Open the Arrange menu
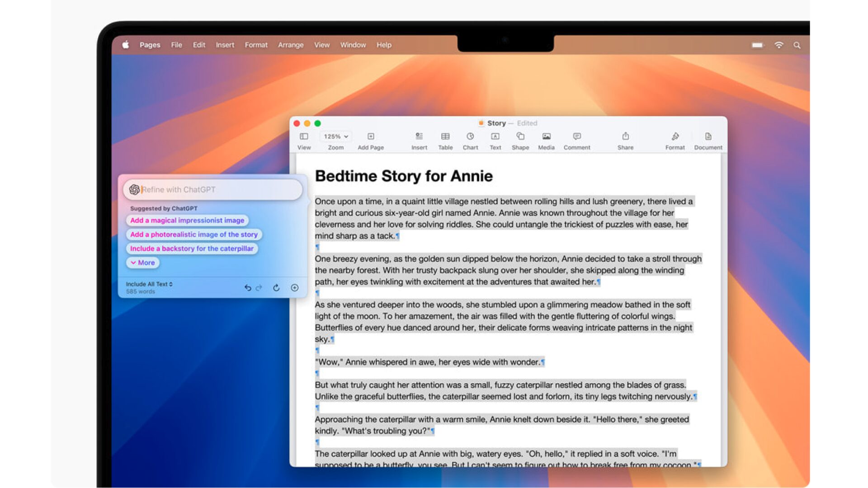 tap(291, 45)
